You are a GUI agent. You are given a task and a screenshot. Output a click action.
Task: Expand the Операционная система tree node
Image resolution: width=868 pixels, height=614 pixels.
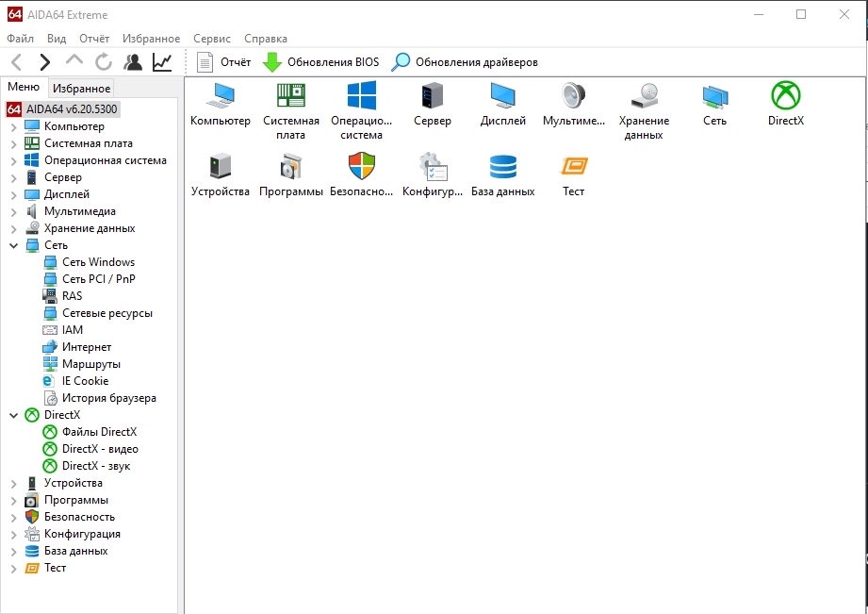14,160
